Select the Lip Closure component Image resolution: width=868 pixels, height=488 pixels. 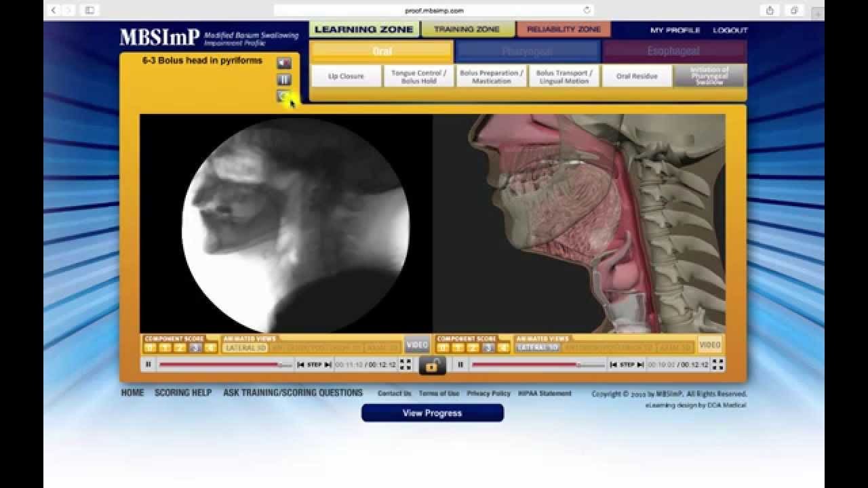click(346, 77)
